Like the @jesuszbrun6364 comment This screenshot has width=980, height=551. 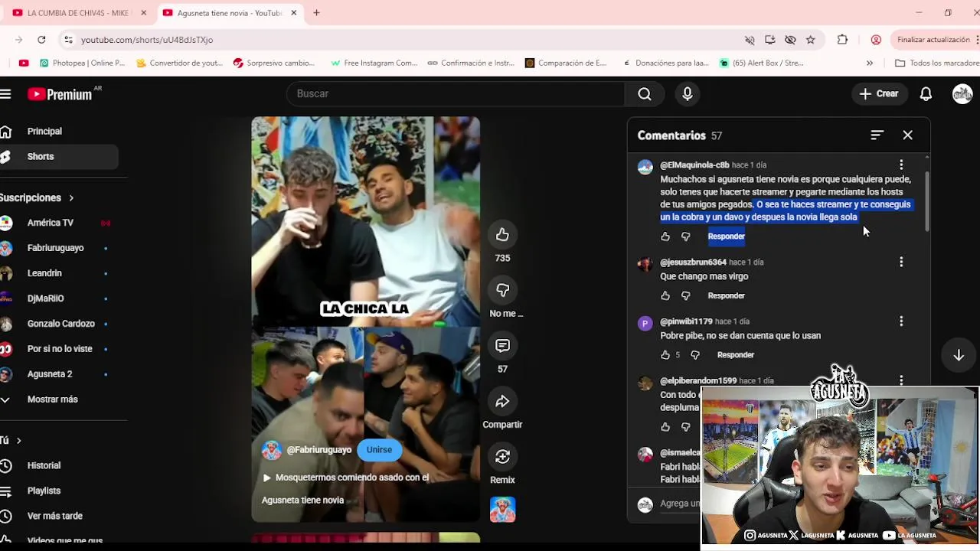click(665, 295)
